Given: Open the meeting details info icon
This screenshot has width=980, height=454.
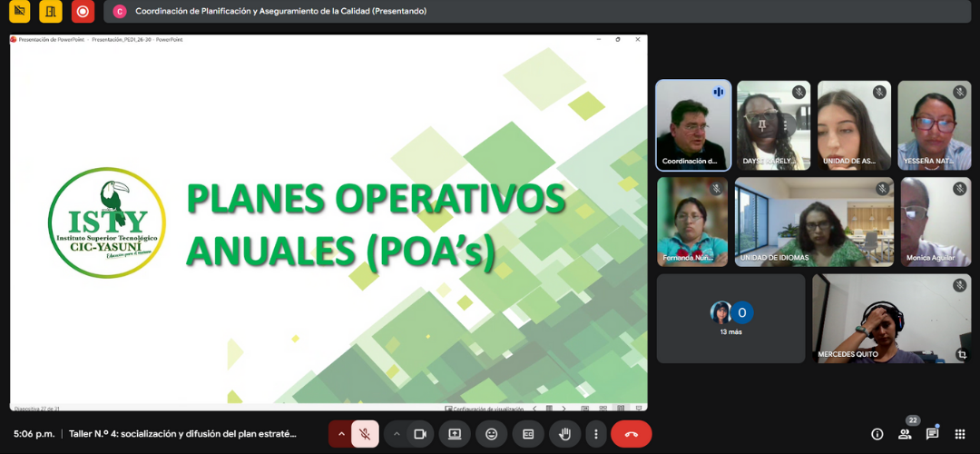Looking at the screenshot, I should point(877,434).
